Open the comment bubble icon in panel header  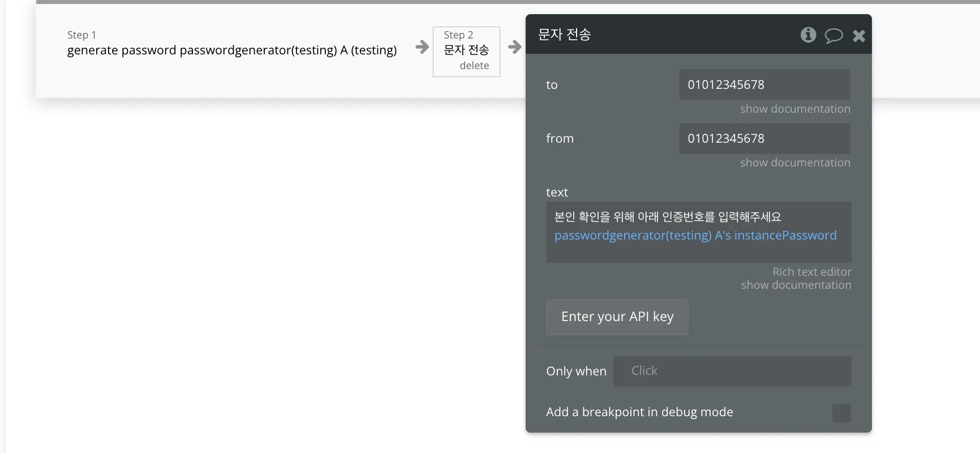point(833,36)
